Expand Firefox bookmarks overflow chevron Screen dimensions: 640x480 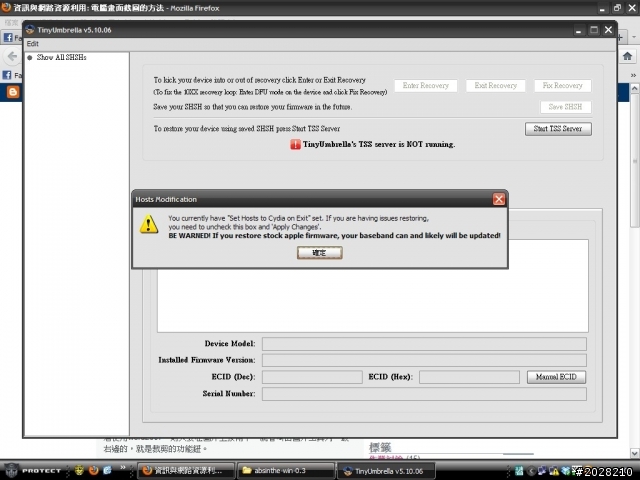(x=633, y=76)
